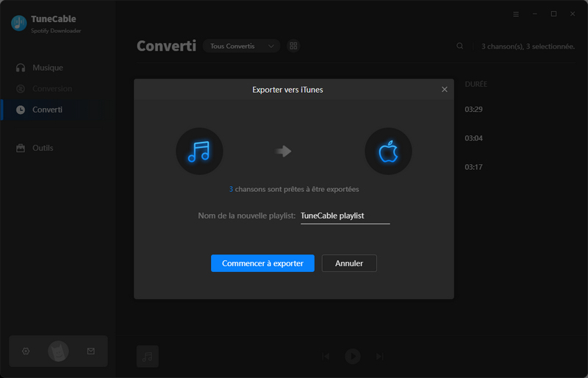Viewport: 588px width, 378px height.
Task: Open the hamburger menu icon
Action: (x=516, y=14)
